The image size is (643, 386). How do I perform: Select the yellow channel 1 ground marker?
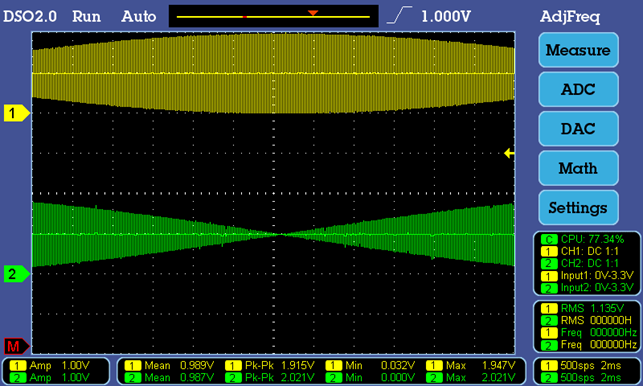(16, 113)
